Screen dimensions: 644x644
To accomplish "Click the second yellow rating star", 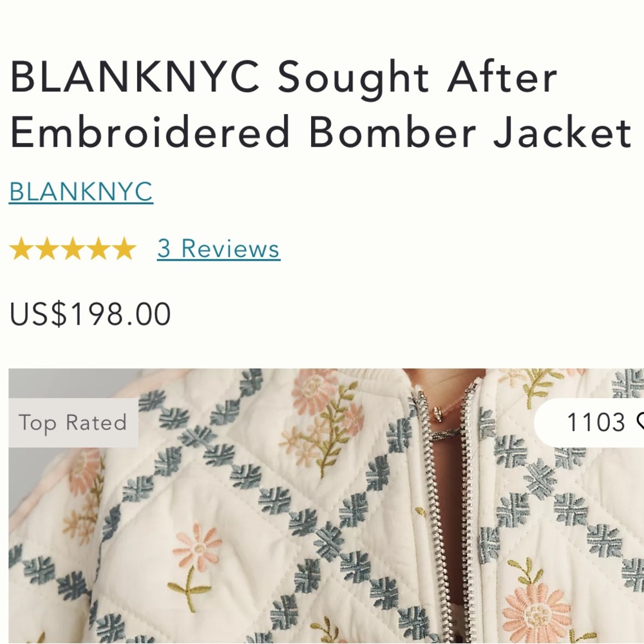I will [x=47, y=249].
